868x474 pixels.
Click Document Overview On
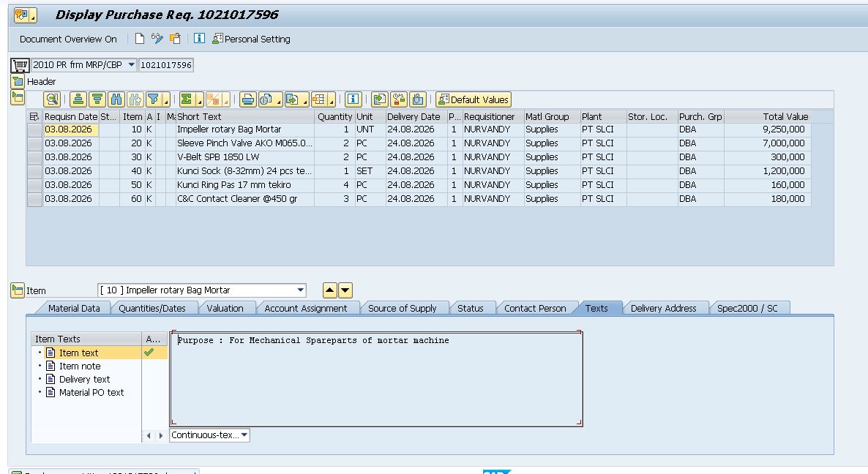pos(68,39)
